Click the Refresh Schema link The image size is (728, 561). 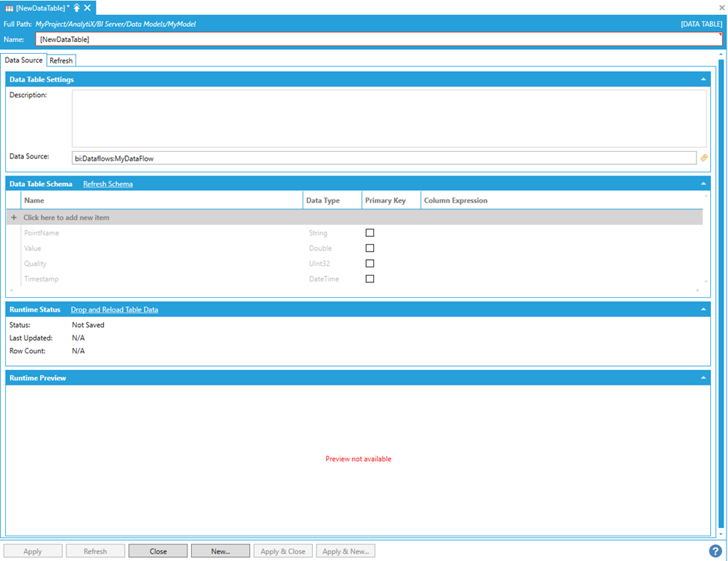tap(108, 184)
